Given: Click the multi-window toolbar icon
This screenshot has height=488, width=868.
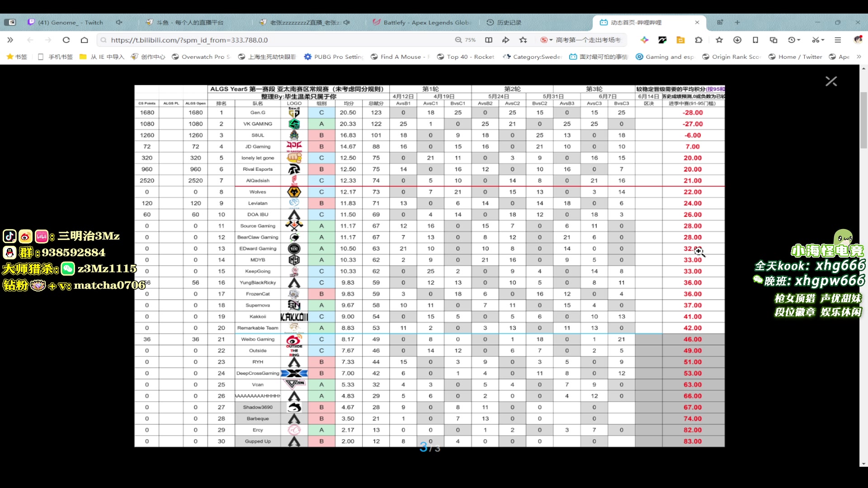Looking at the screenshot, I should tap(774, 40).
